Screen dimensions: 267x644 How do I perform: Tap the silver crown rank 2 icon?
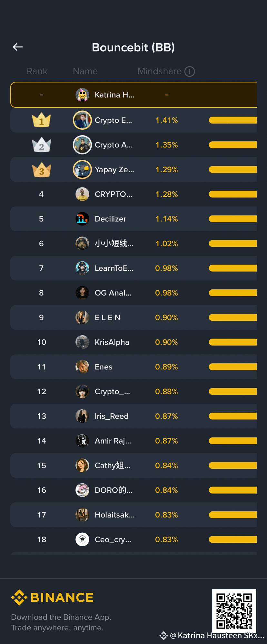coord(41,145)
